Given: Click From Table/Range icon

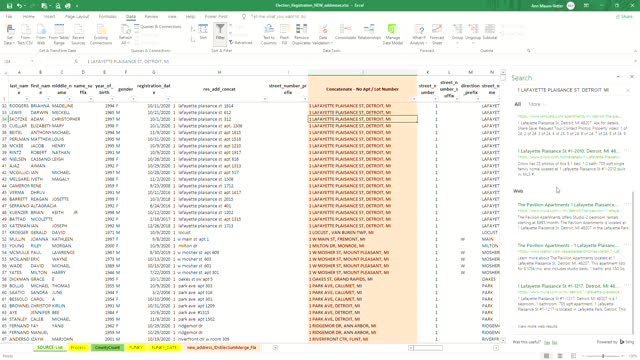Looking at the screenshot, I should (x=59, y=34).
